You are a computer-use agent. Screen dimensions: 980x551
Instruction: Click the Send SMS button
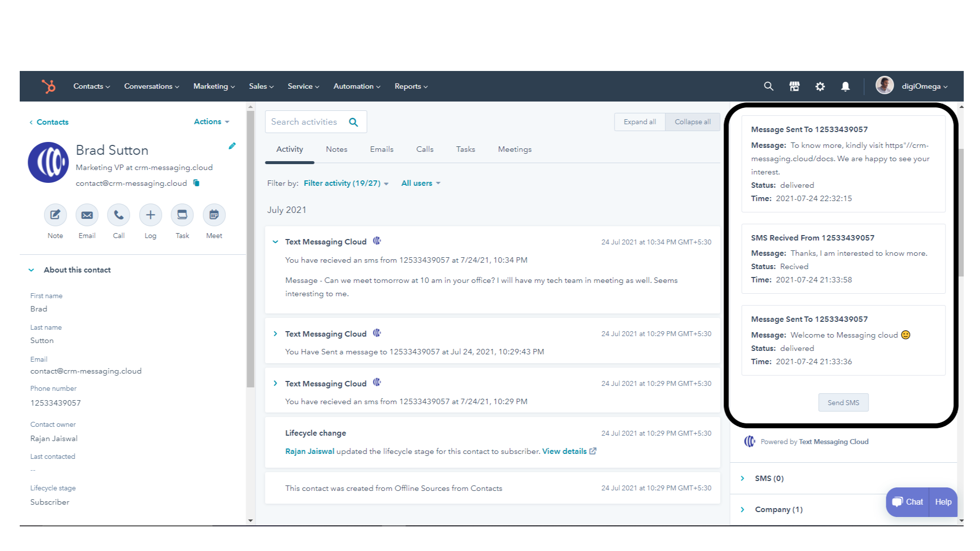pos(843,403)
